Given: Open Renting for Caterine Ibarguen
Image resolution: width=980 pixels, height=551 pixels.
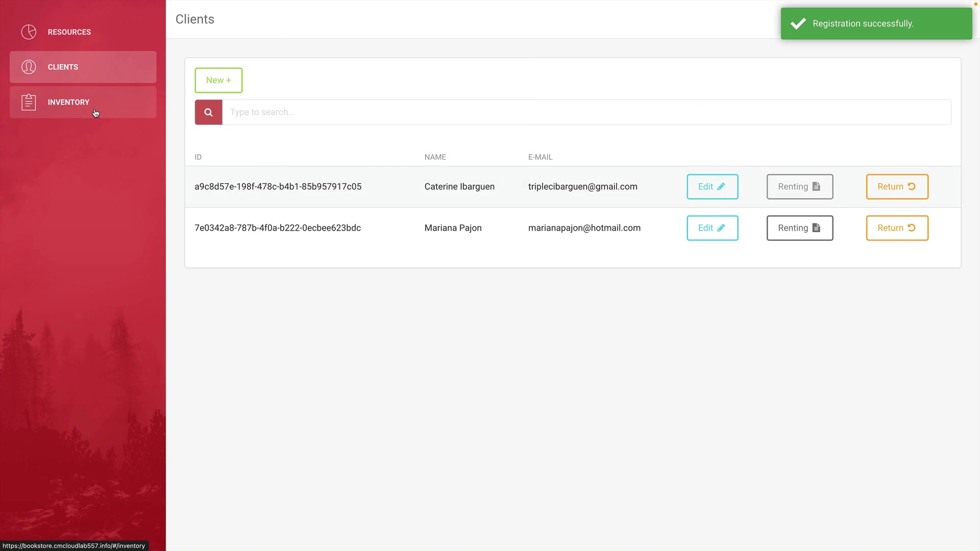Looking at the screenshot, I should pyautogui.click(x=799, y=187).
